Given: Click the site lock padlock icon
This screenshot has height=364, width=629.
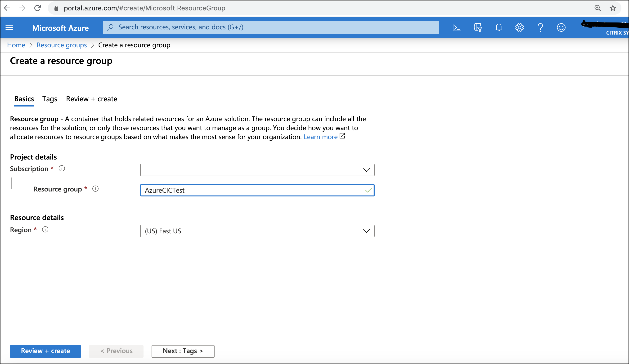Looking at the screenshot, I should (56, 8).
